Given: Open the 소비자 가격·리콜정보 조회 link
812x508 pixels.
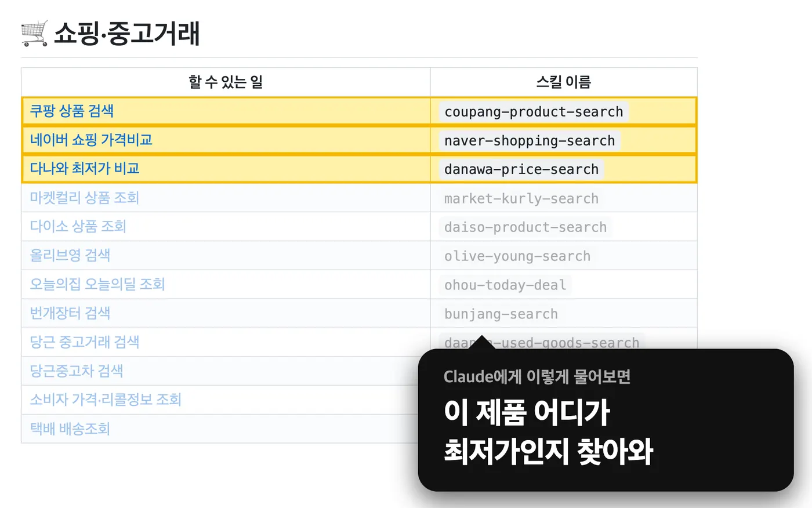Looking at the screenshot, I should [106, 400].
